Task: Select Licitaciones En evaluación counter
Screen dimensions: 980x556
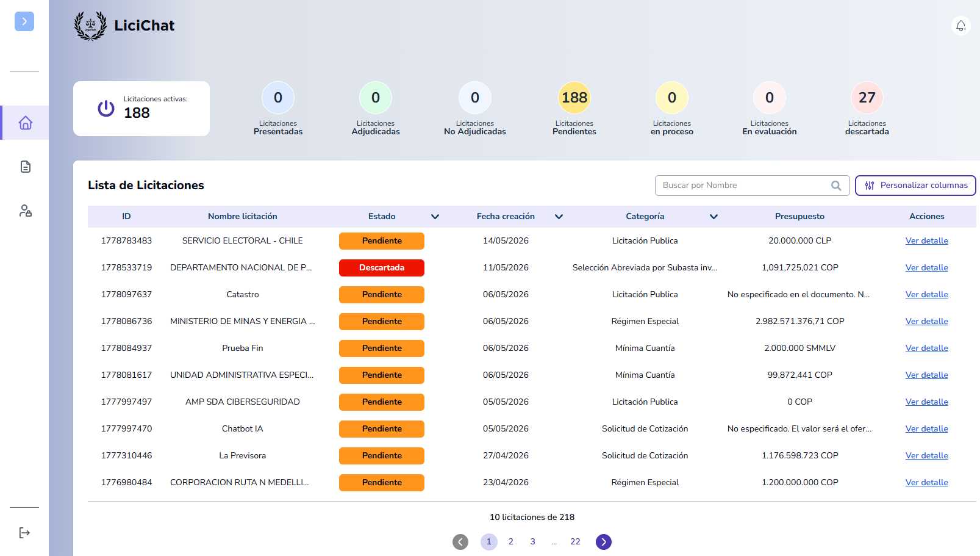Action: tap(770, 98)
